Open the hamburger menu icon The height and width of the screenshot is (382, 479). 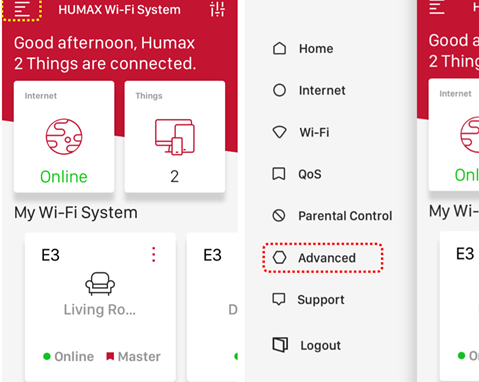click(x=22, y=9)
